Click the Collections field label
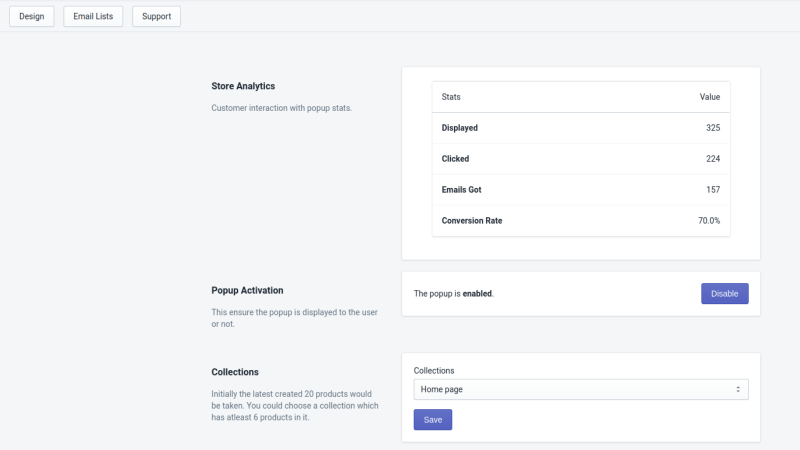Image resolution: width=800 pixels, height=450 pixels. click(434, 371)
